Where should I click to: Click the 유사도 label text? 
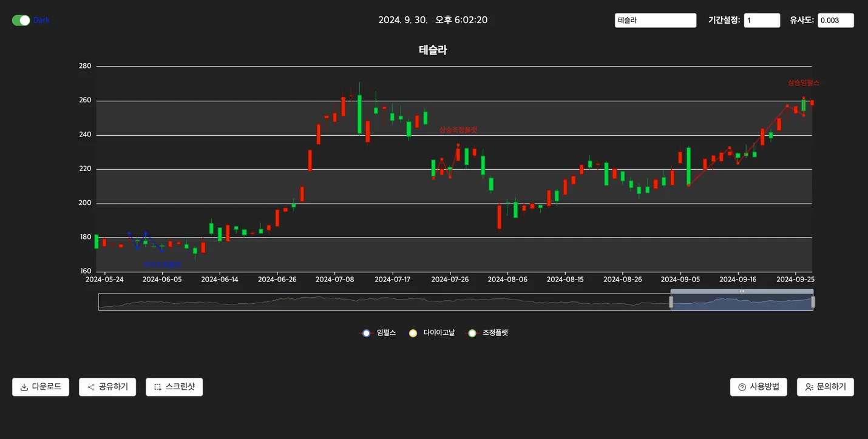pos(802,20)
